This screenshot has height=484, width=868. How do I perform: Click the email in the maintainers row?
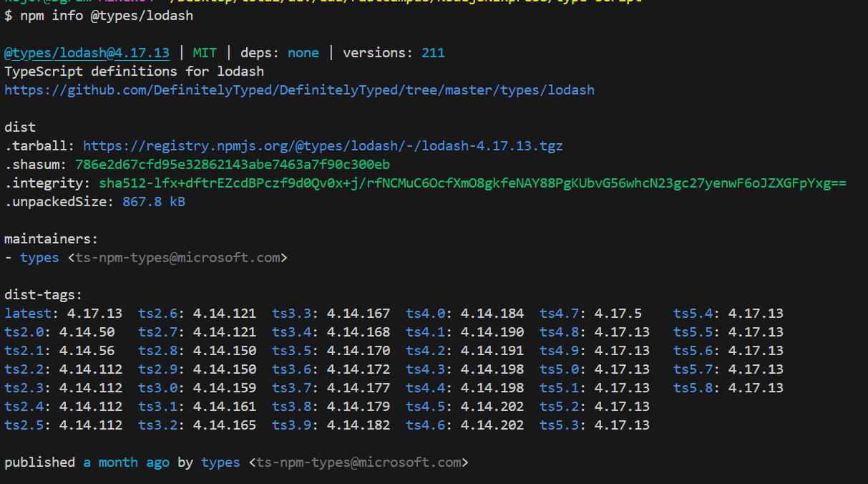(x=177, y=258)
